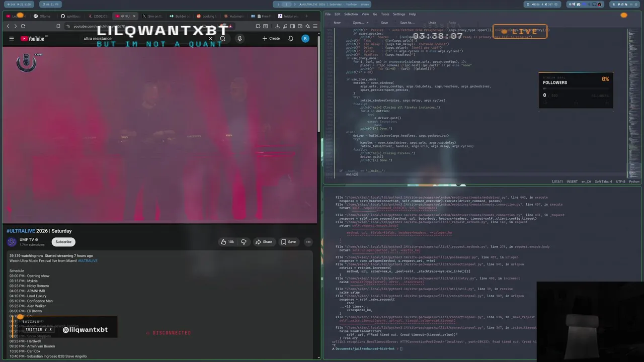This screenshot has width=644, height=362.
Task: Go back in the Brave browser
Action: [8, 26]
